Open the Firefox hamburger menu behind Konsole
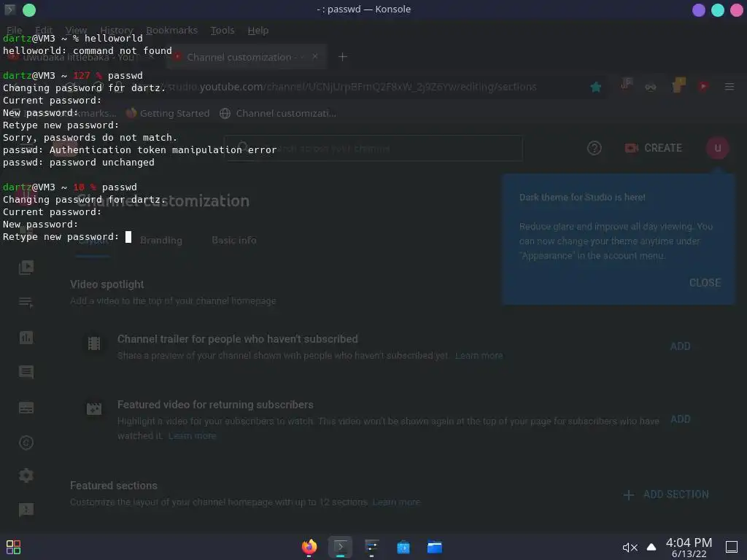 pyautogui.click(x=729, y=87)
